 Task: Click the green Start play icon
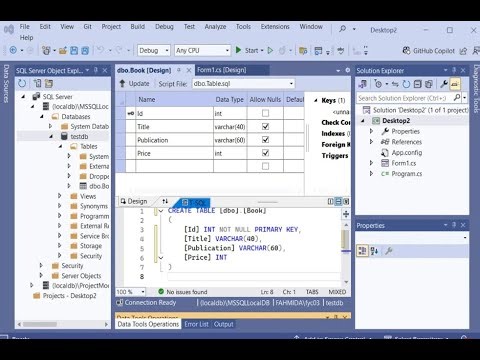[x=238, y=50]
